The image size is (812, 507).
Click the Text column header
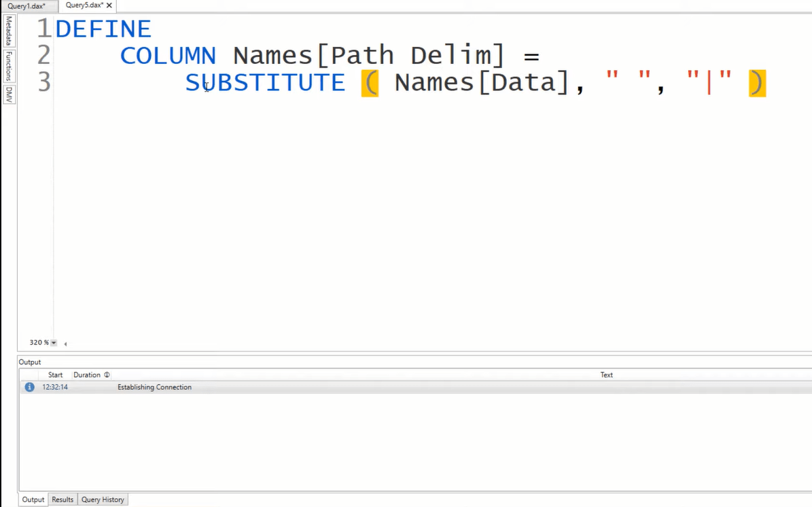click(606, 375)
